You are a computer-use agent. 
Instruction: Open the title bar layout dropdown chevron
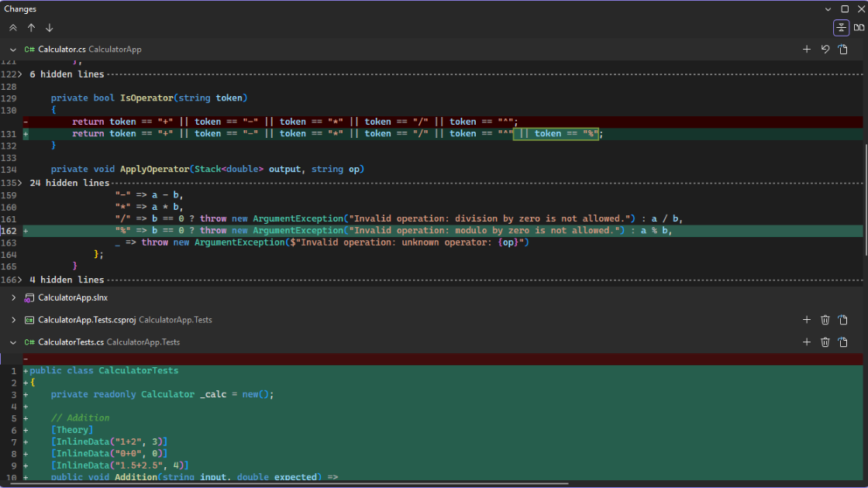coord(828,9)
